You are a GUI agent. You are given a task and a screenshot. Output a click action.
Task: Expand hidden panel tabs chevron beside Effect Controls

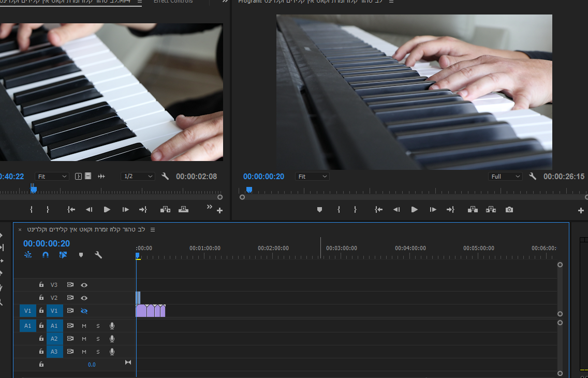pyautogui.click(x=225, y=2)
